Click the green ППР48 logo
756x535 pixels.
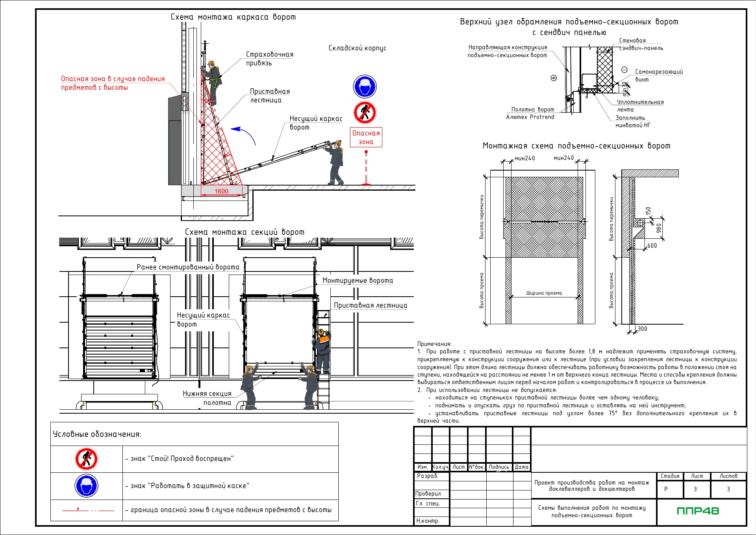coord(698,511)
